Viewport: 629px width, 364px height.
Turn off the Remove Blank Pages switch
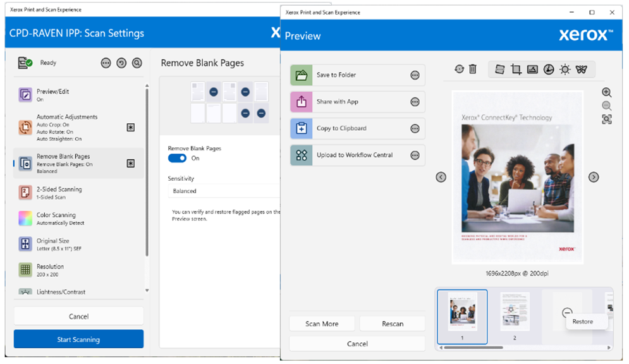coord(177,158)
